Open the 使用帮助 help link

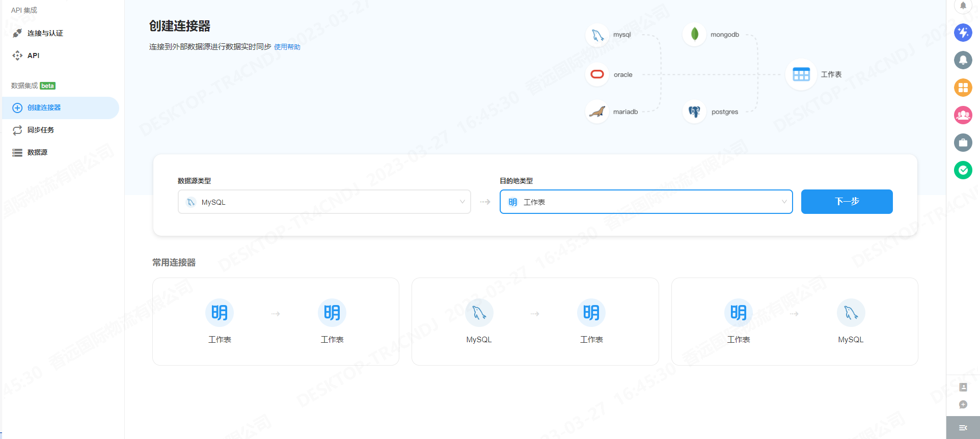(x=287, y=47)
